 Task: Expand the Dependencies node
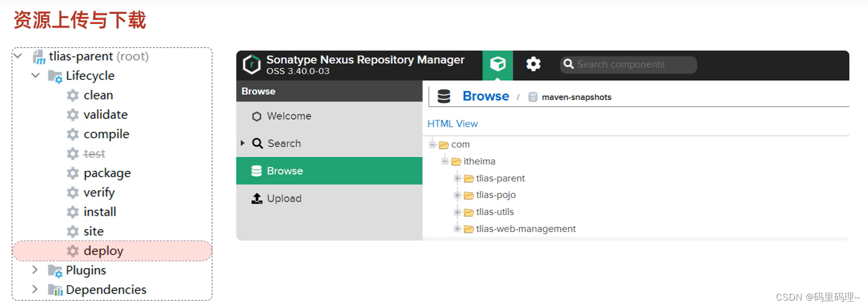click(x=35, y=289)
